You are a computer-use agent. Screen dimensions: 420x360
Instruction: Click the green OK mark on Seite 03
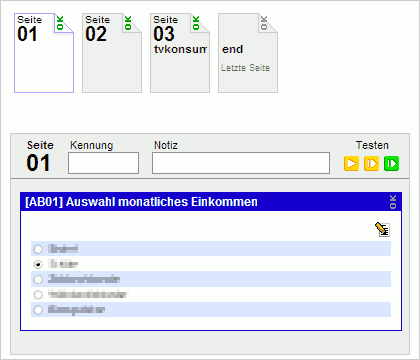196,23
